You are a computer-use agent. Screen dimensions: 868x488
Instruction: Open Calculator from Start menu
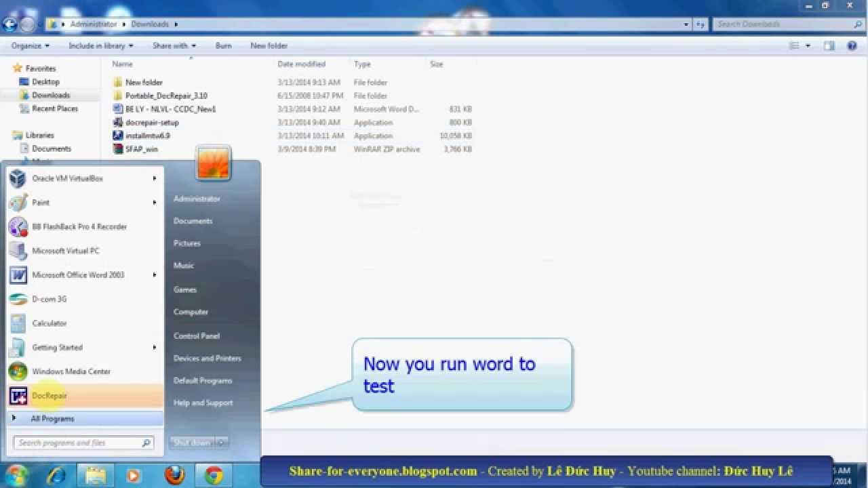click(x=85, y=323)
